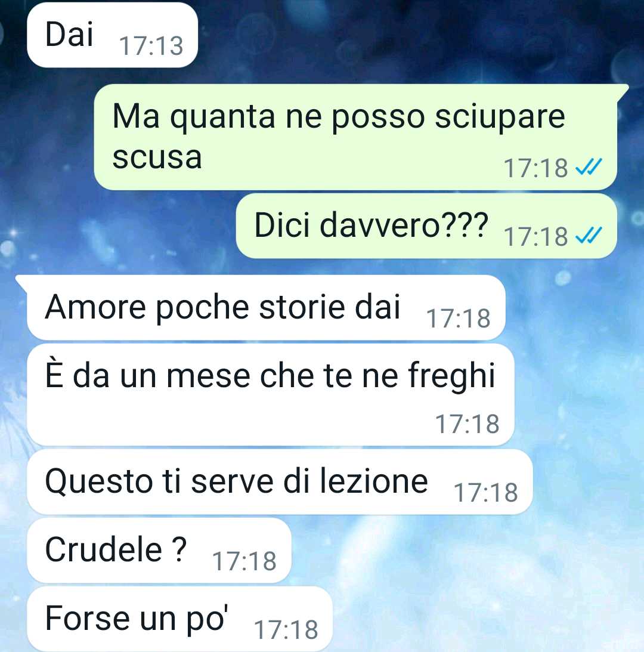Click the blue double-check icon on "Dici davvero???"
Screen dimensions: 644x652
tap(589, 236)
